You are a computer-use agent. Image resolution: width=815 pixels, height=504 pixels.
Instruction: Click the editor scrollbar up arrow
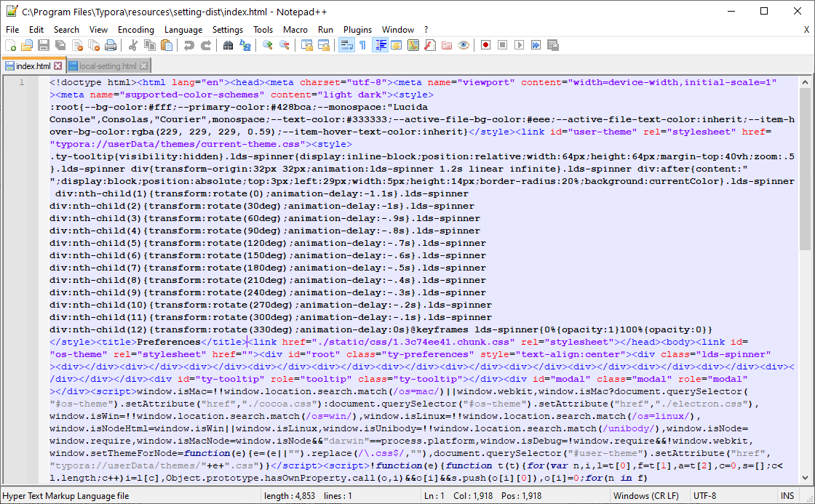tap(805, 82)
